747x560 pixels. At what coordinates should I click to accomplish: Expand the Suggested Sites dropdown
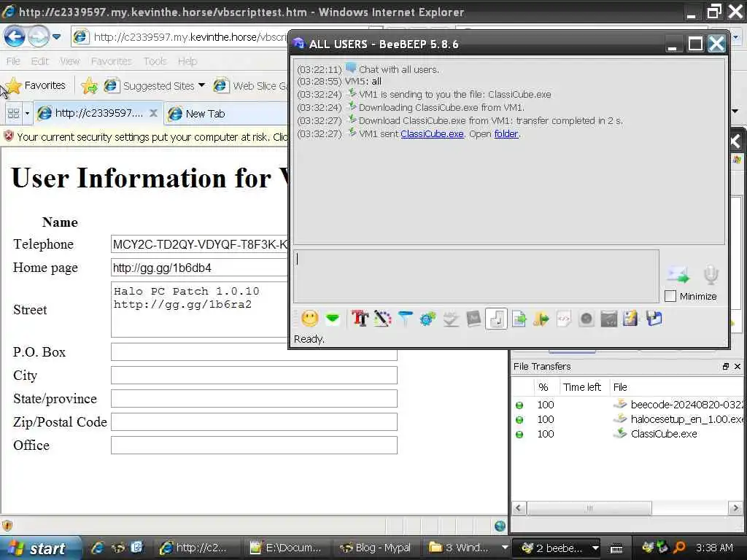click(201, 85)
